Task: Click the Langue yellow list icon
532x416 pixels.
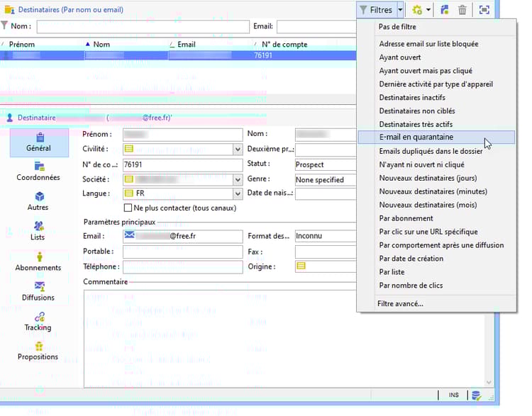Action: coord(128,193)
